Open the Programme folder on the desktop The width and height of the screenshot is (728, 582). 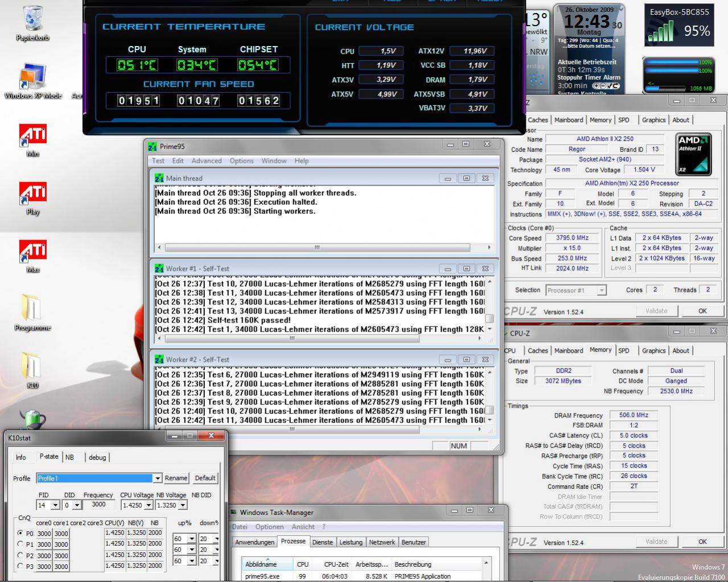pos(32,312)
